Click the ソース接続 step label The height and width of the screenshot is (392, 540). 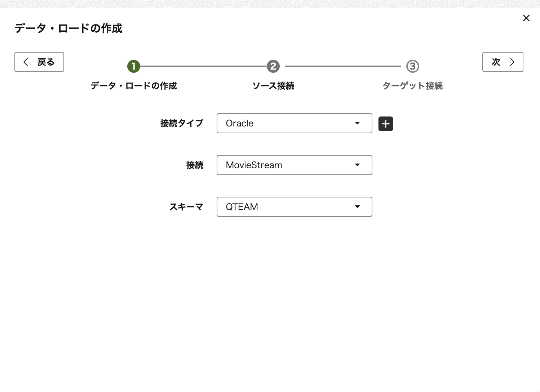[273, 86]
